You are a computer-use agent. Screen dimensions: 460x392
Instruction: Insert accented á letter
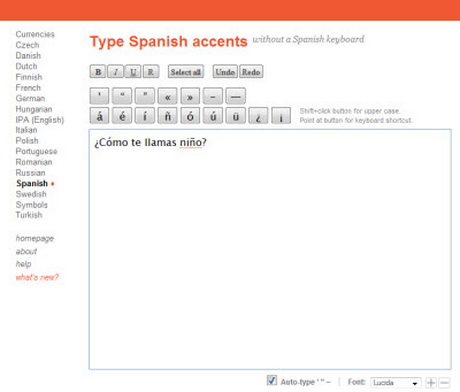click(x=99, y=116)
